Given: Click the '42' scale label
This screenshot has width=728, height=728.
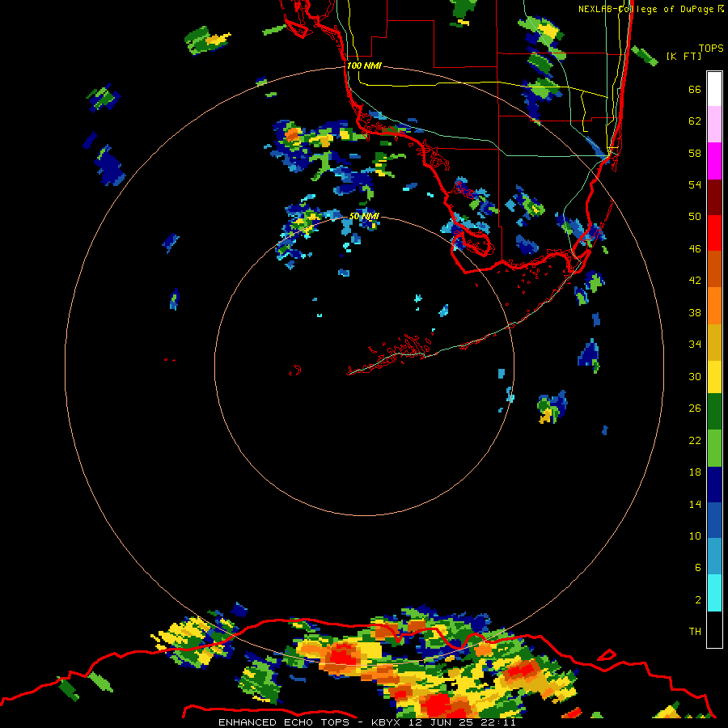Looking at the screenshot, I should coord(695,281).
